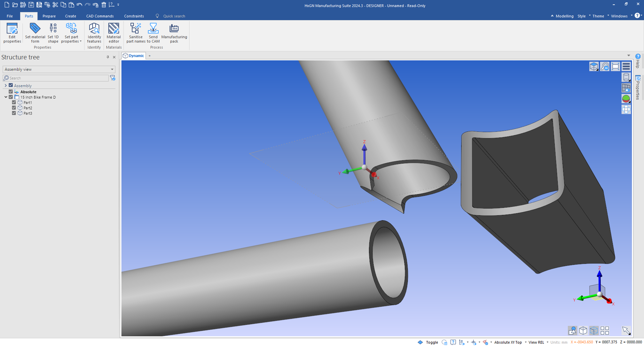
Task: Click the selection arrow cursor icon
Action: (x=626, y=330)
